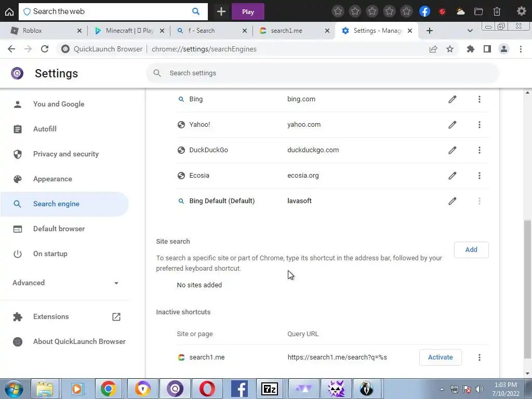Click the web search magnifier icon
532x399 pixels.
tap(196, 11)
